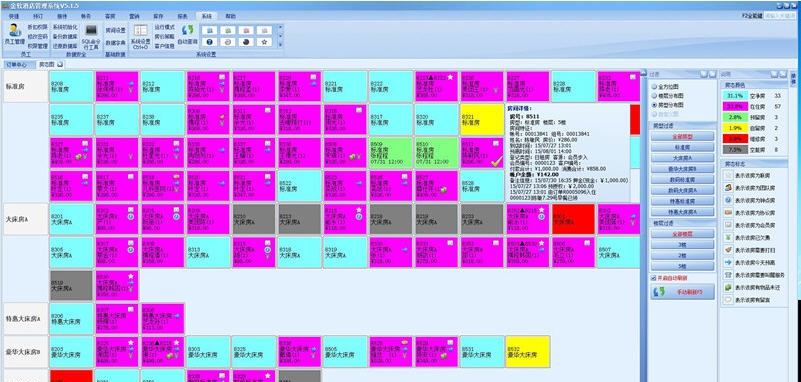Viewport: 801px width, 382px height.
Task: Select the green skin thumbnail in ribbon gallery
Action: [x=229, y=30]
